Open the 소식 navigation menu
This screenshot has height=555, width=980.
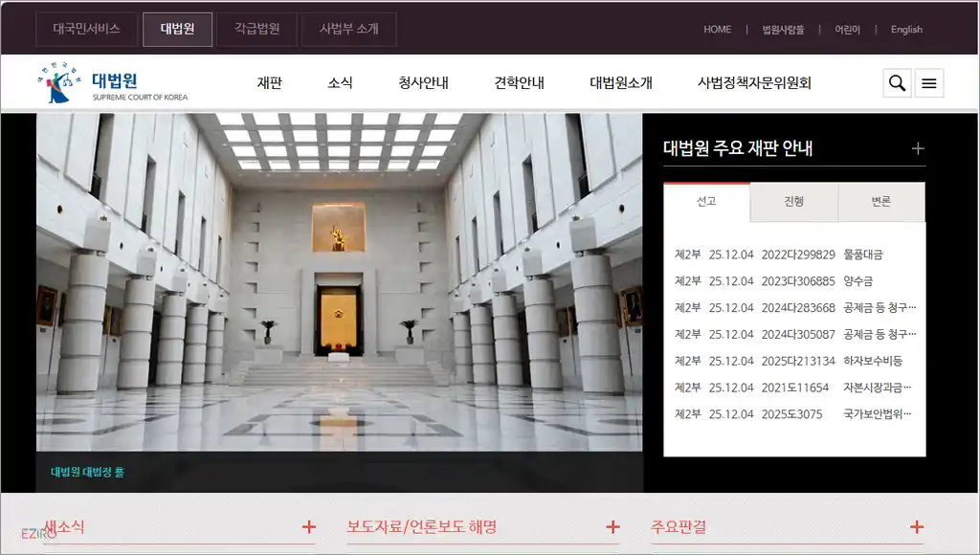click(340, 82)
